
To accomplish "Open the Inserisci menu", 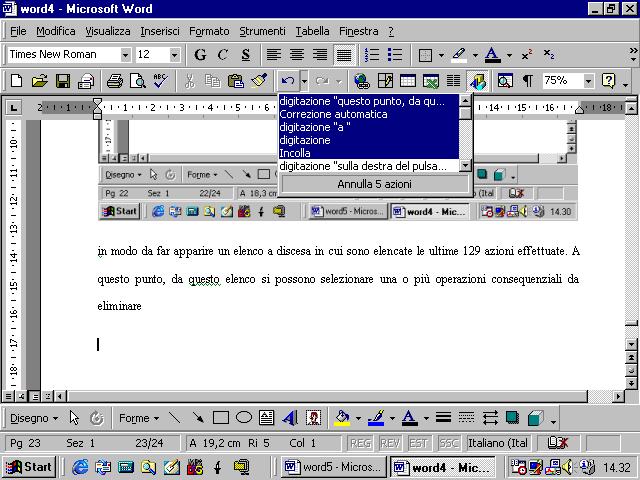I will point(160,31).
